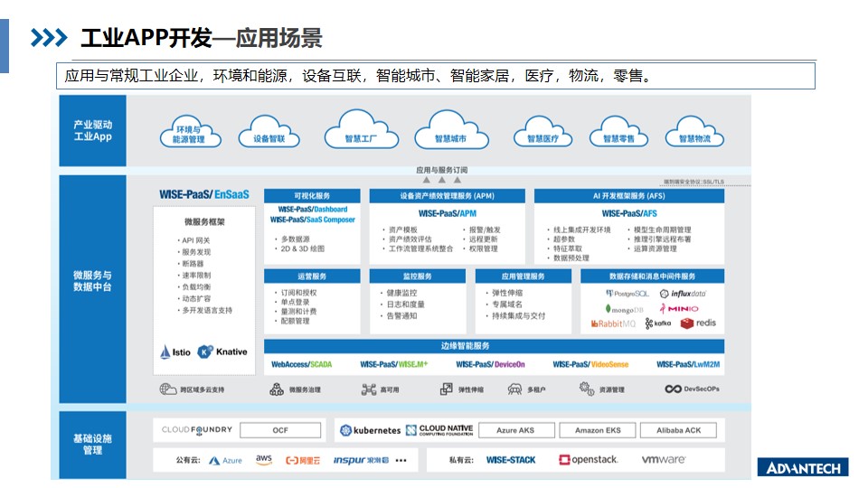Click the Amazon EKS box

click(598, 430)
